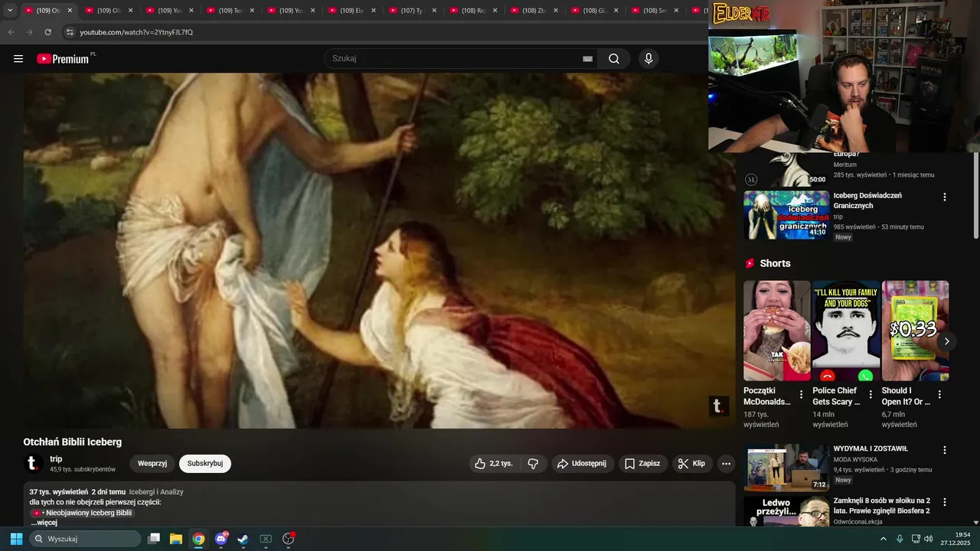Expand description with ...więcej
The image size is (980, 551).
44,523
